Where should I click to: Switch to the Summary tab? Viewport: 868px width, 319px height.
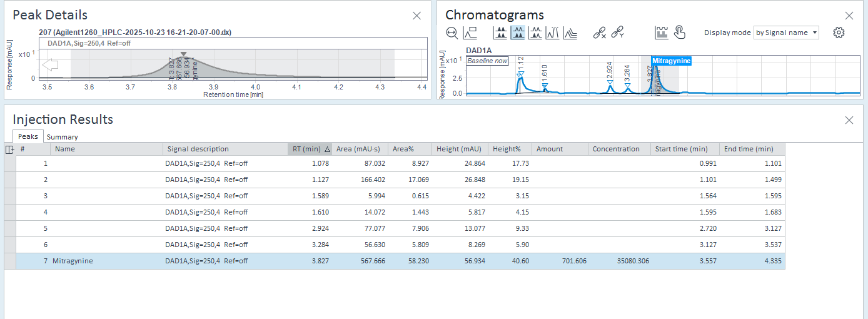(x=62, y=137)
